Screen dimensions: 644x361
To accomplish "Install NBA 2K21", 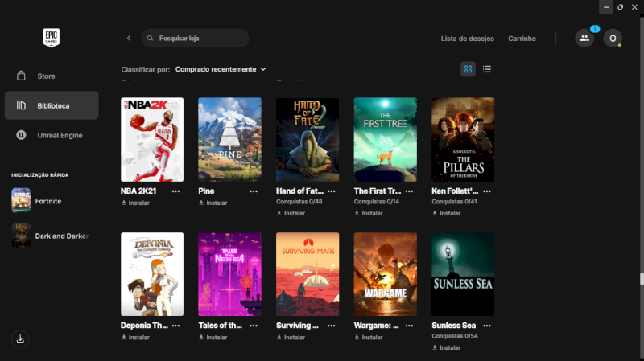I will (135, 203).
